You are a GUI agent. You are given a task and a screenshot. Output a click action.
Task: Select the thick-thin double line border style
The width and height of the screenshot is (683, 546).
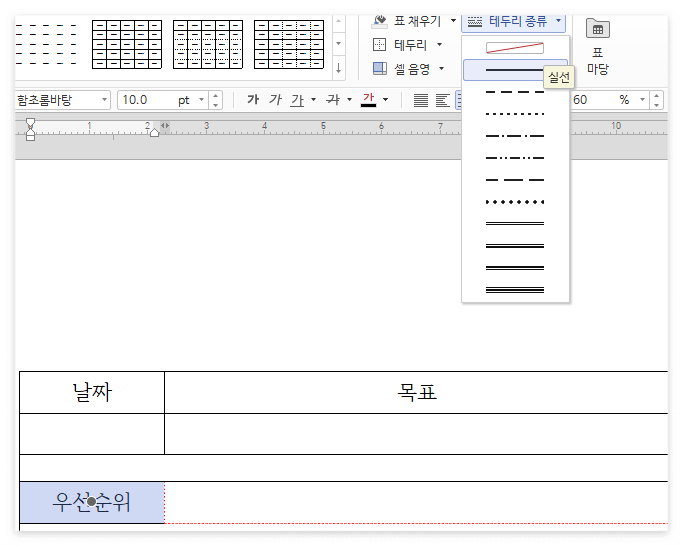point(515,268)
